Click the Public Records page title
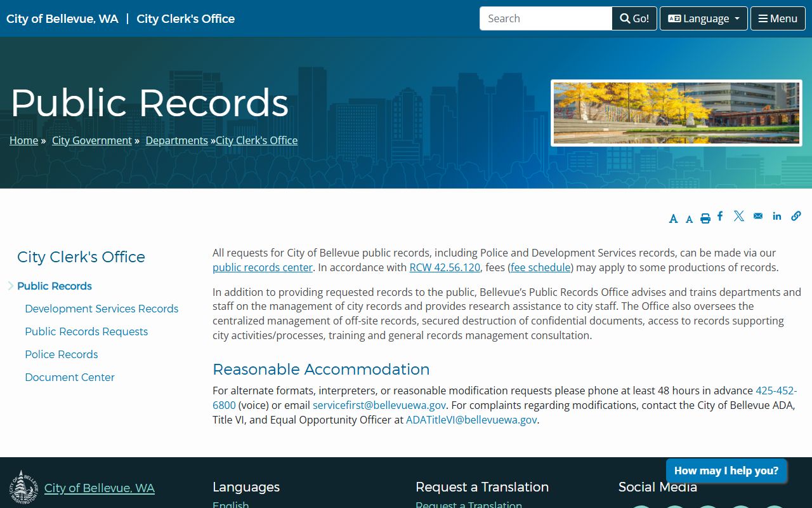Screen dimensions: 812x508 150,102
